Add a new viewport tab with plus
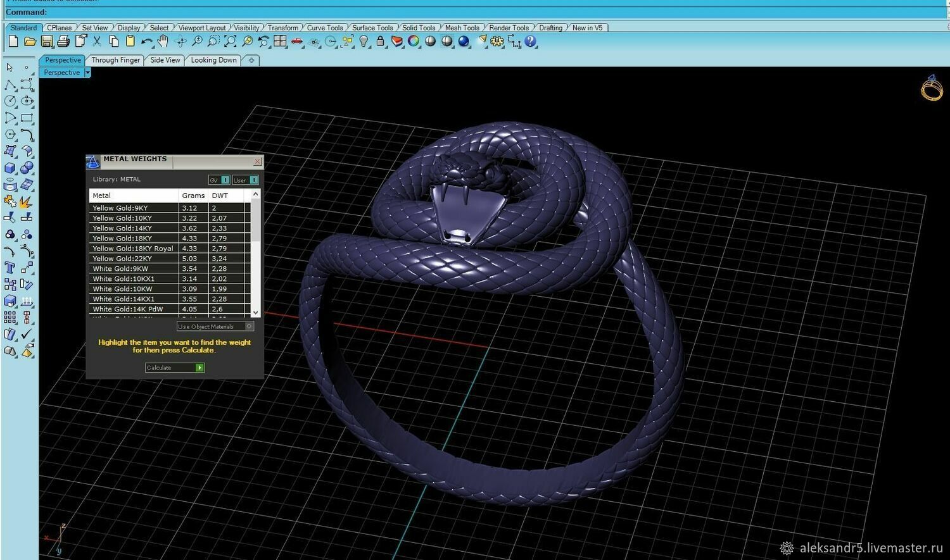This screenshot has width=950, height=560. 251,61
